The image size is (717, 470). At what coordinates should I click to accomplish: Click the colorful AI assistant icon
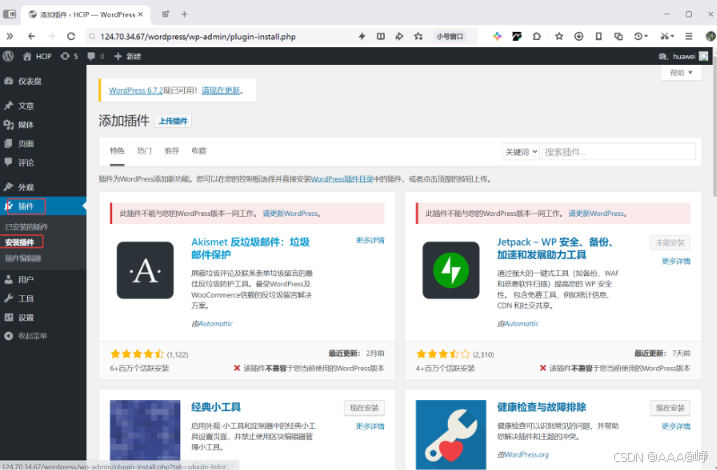[497, 36]
